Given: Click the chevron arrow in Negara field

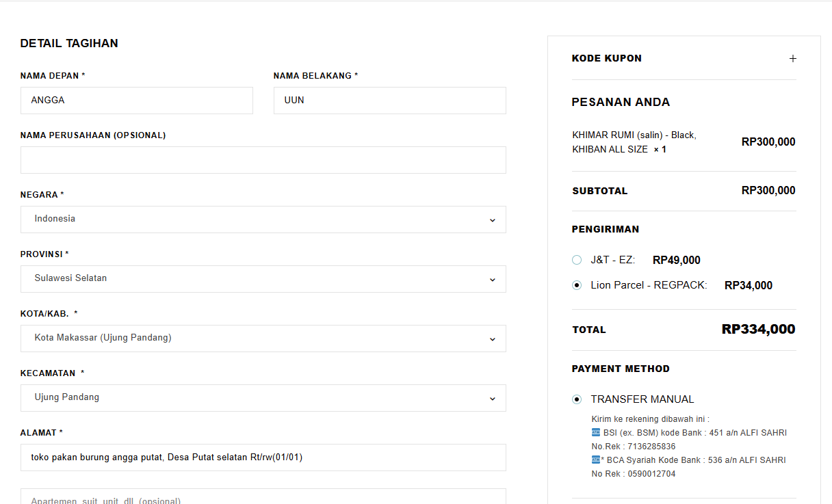Looking at the screenshot, I should [x=492, y=220].
